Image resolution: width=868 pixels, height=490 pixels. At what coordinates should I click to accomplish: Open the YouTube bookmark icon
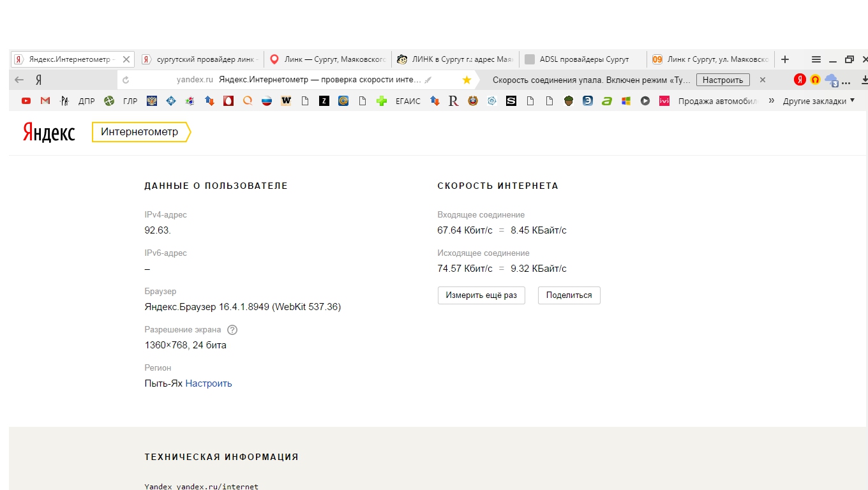tap(26, 101)
